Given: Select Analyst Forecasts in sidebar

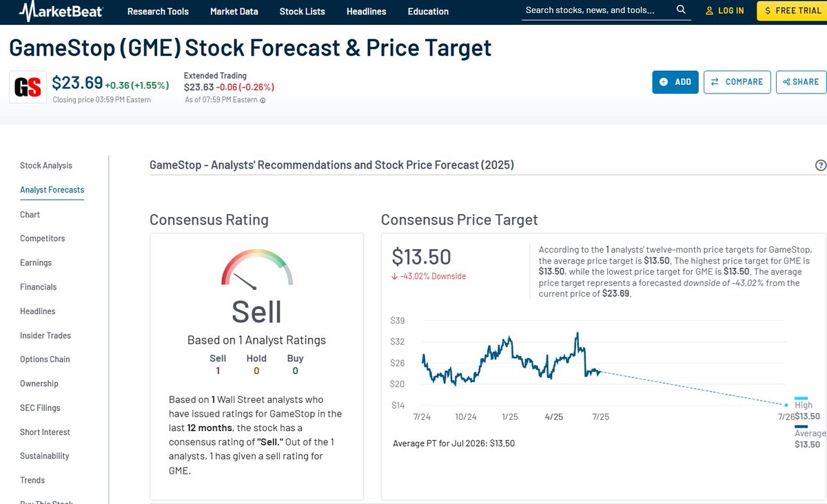Looking at the screenshot, I should tap(52, 190).
